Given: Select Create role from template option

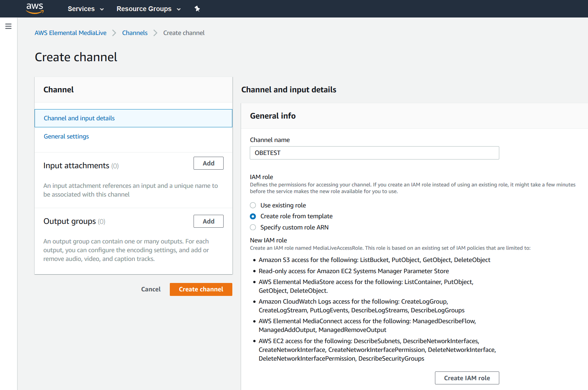Looking at the screenshot, I should pos(253,216).
